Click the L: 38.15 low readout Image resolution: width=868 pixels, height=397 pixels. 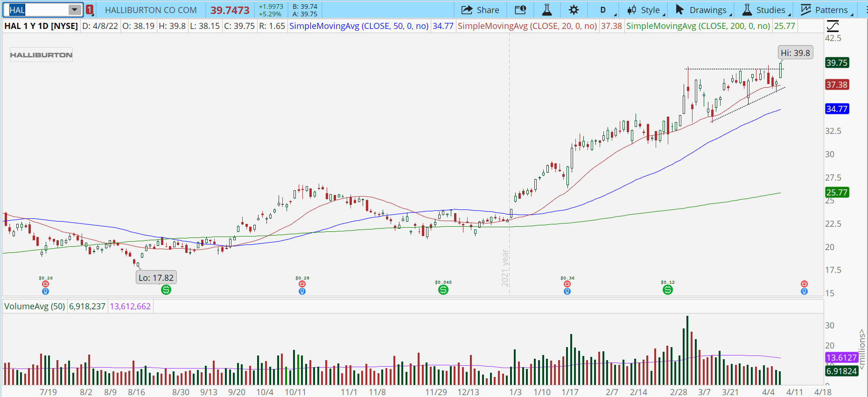[x=205, y=26]
